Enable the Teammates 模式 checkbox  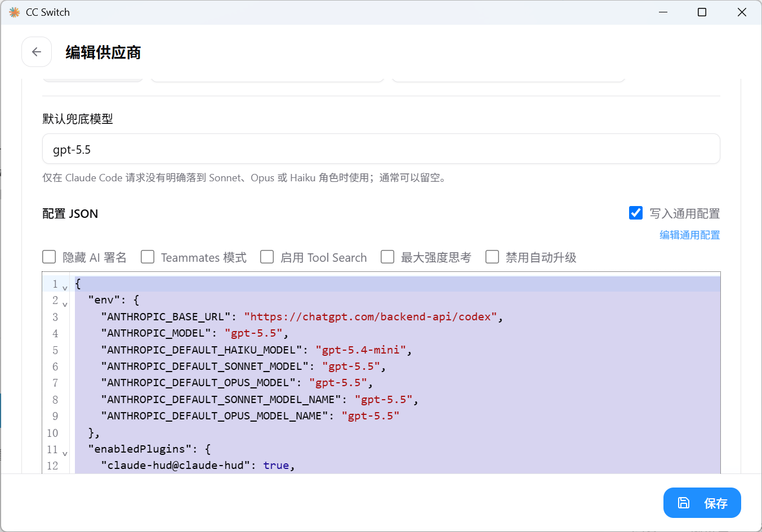[148, 257]
